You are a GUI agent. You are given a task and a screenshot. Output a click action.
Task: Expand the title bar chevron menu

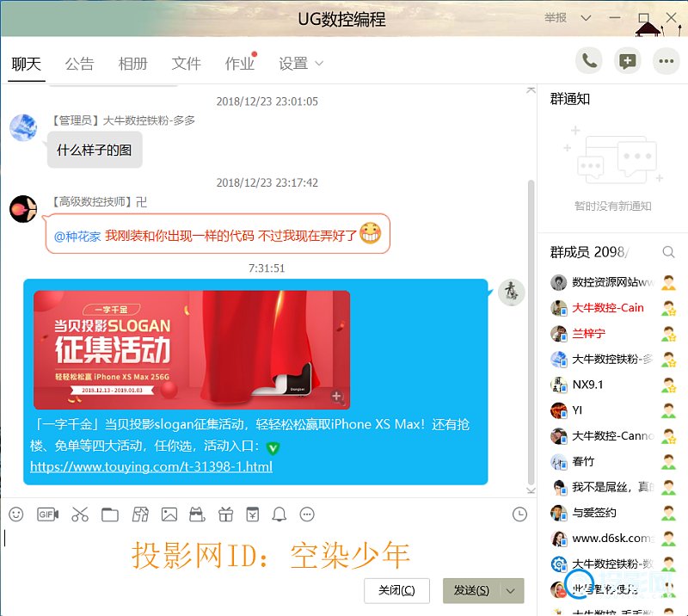[586, 18]
